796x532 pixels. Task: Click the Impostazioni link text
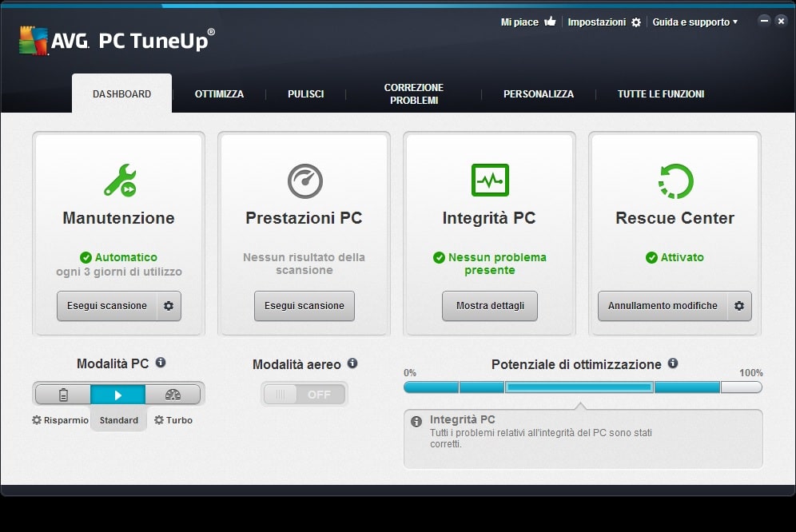[596, 22]
